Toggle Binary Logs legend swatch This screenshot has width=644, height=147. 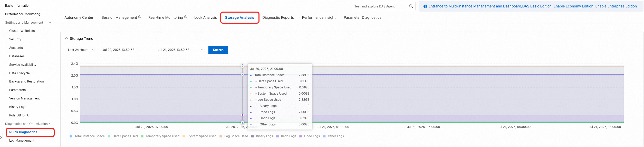(x=253, y=136)
